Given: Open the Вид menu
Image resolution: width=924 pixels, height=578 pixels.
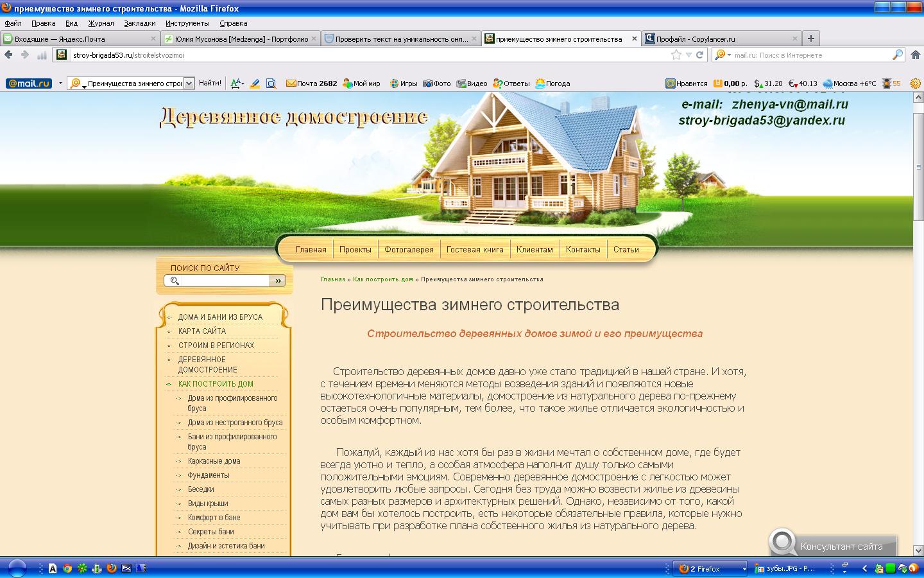Looking at the screenshot, I should (71, 23).
